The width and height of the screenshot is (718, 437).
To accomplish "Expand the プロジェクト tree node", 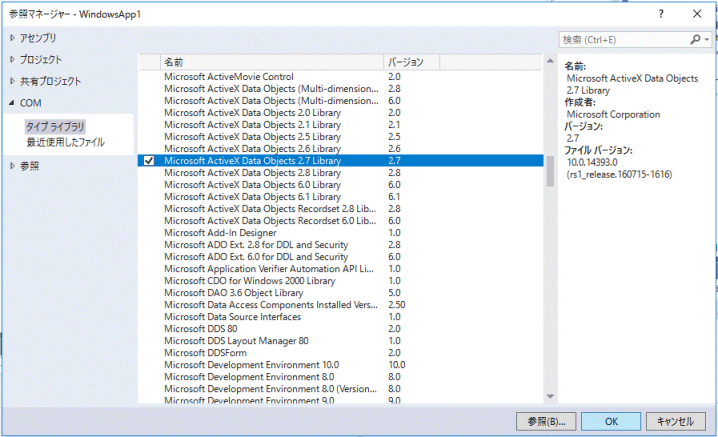I will tap(12, 60).
